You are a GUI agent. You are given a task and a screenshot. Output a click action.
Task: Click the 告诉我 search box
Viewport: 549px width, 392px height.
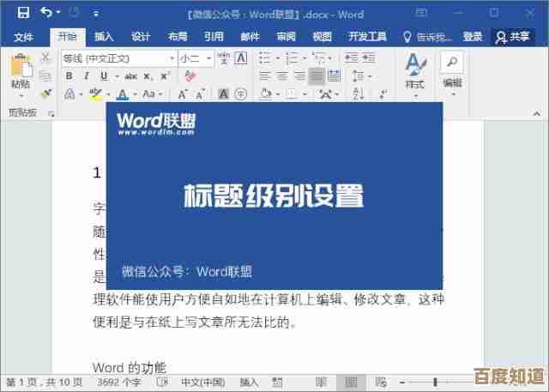click(427, 37)
